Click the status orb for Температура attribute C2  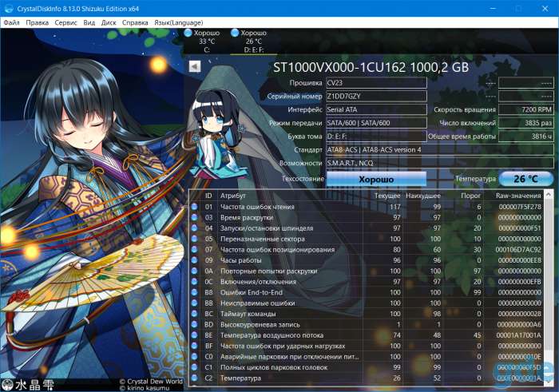[194, 378]
